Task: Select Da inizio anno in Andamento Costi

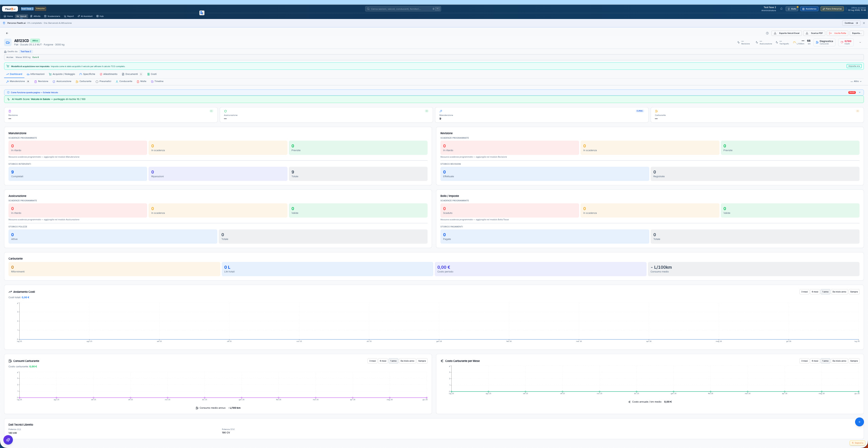Action: click(839, 292)
